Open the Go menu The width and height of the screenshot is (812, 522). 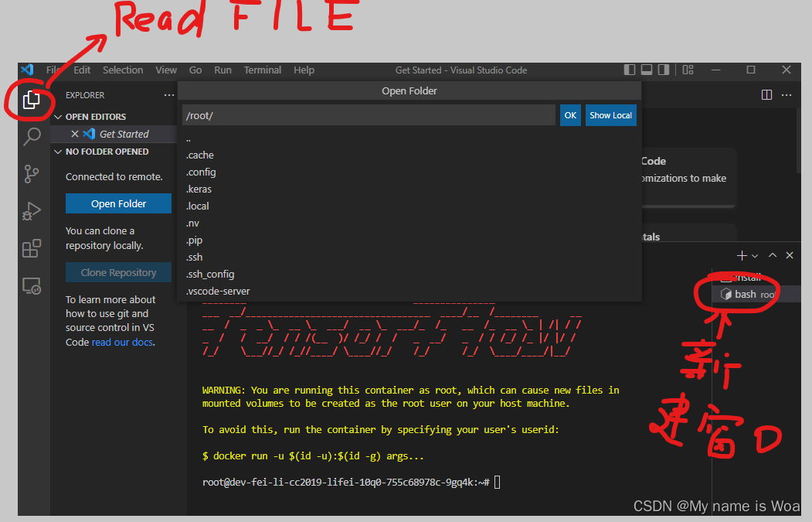click(x=195, y=70)
